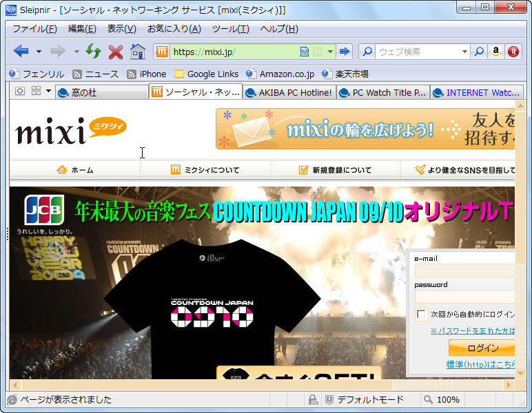The height and width of the screenshot is (413, 532).
Task: Switch to the AKIBA PC Hotline! tab
Action: click(289, 92)
